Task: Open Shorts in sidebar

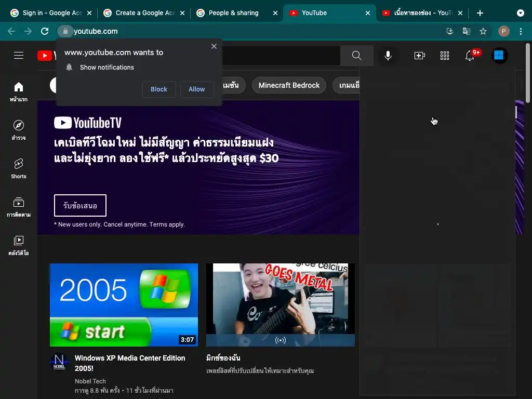Action: [19, 168]
